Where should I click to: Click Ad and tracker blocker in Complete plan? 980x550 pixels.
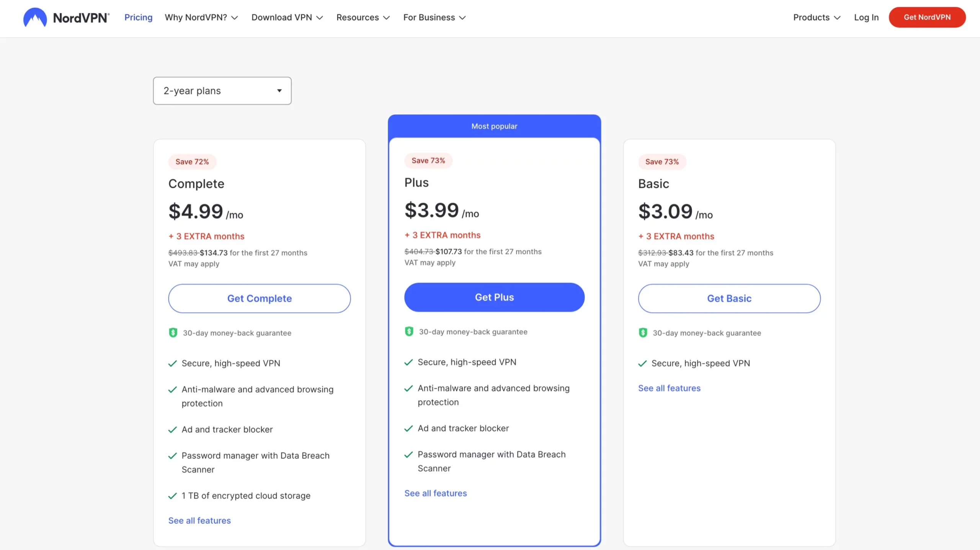click(x=227, y=430)
